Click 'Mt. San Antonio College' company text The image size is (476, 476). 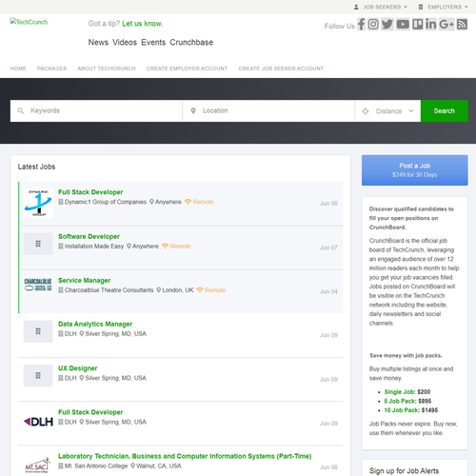96,466
